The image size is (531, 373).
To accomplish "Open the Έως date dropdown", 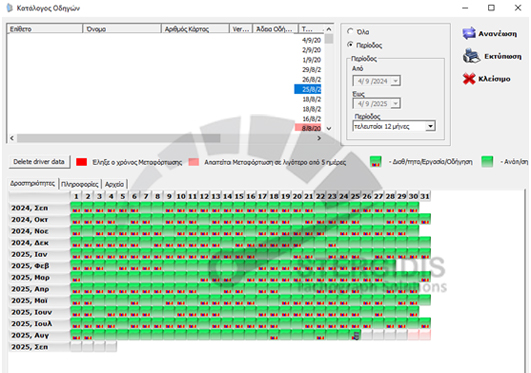I will coord(395,104).
